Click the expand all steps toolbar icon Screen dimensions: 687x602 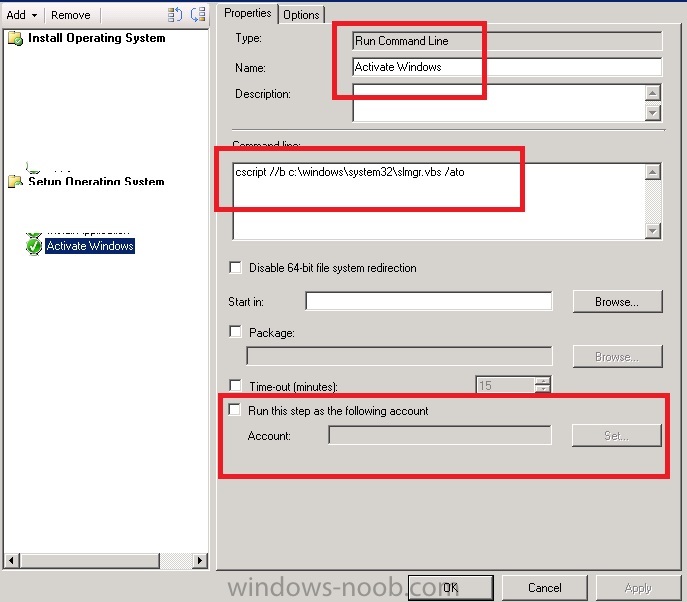coord(175,14)
